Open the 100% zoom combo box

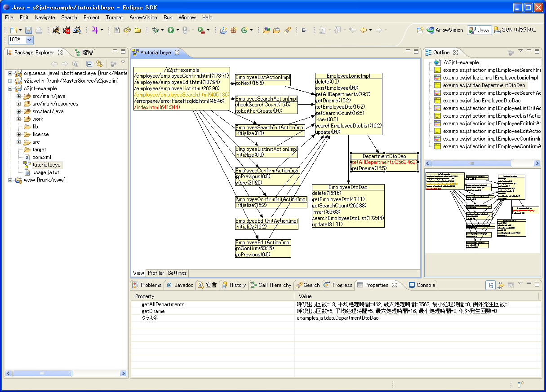pos(30,40)
